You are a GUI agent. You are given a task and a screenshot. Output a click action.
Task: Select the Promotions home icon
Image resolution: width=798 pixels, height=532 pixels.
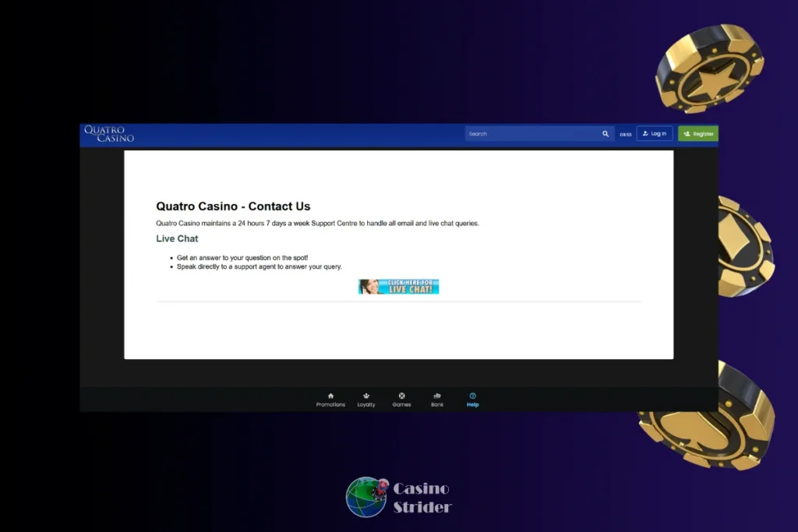(330, 396)
